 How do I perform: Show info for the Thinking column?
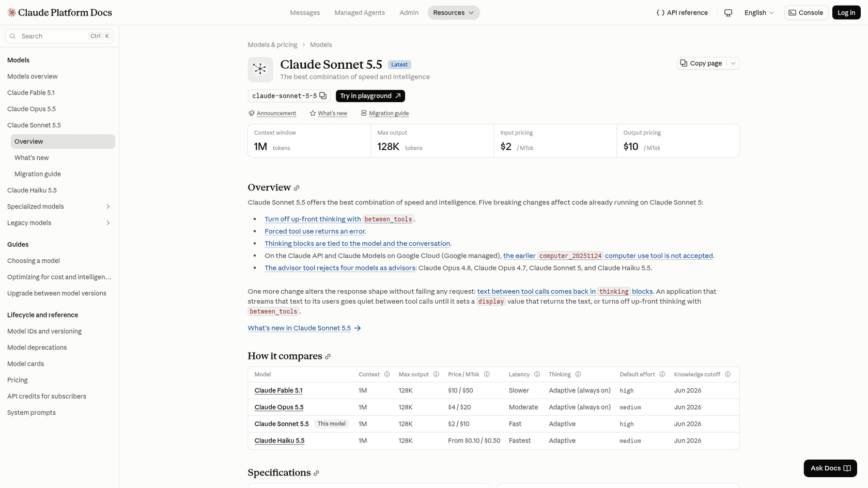point(578,374)
